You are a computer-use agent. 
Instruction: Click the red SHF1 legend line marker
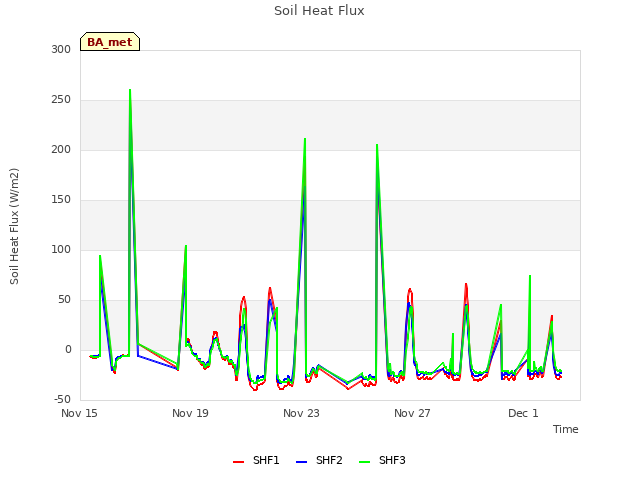point(238,462)
